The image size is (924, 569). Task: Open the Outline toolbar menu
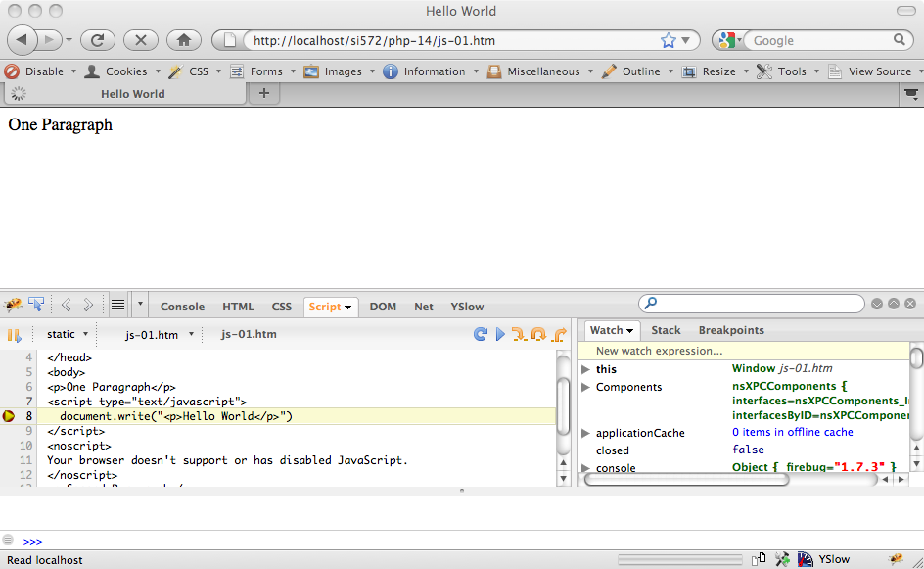click(x=637, y=71)
